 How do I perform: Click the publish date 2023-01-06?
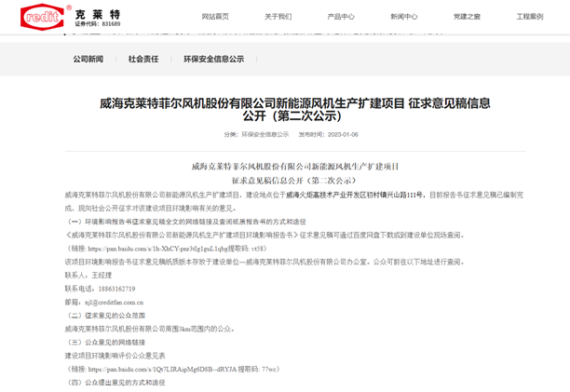pyautogui.click(x=343, y=134)
